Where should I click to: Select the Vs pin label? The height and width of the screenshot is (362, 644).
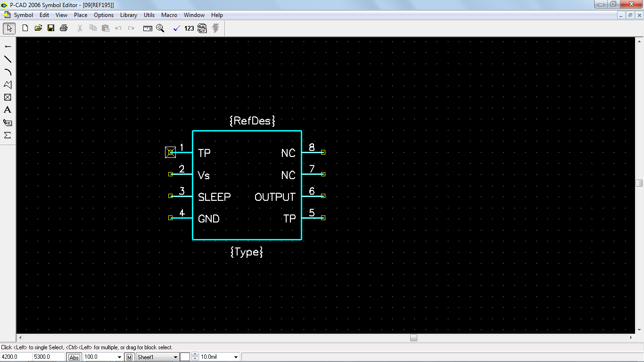coord(204,175)
